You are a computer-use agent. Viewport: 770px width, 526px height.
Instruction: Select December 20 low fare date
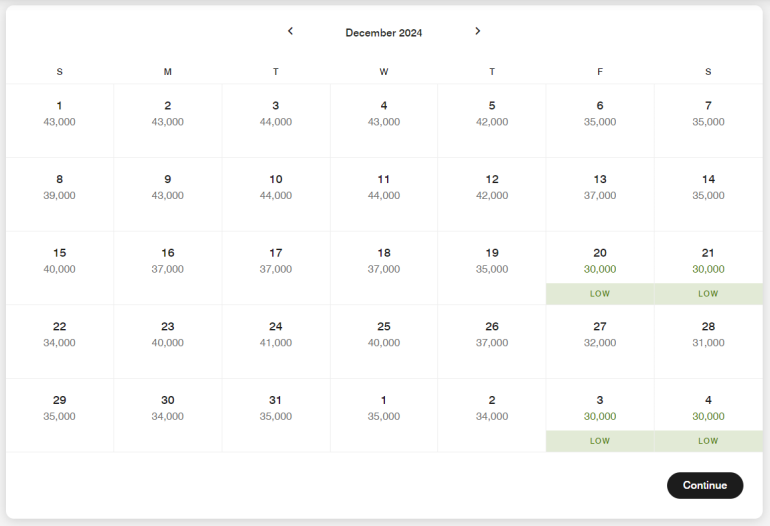point(600,267)
